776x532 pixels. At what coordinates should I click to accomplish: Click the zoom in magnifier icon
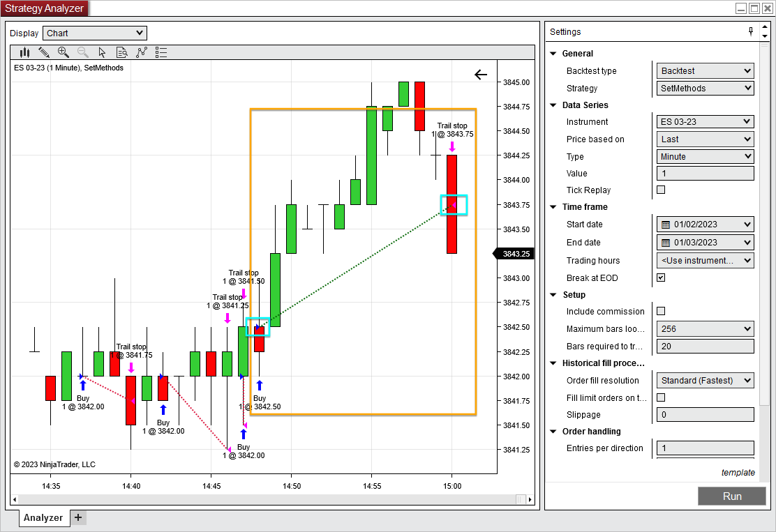[64, 52]
